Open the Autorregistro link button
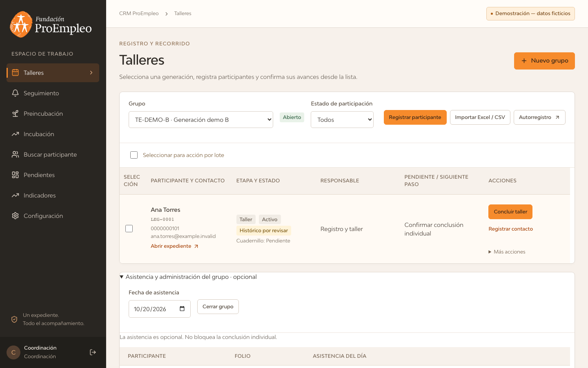588x368 pixels. click(x=539, y=117)
